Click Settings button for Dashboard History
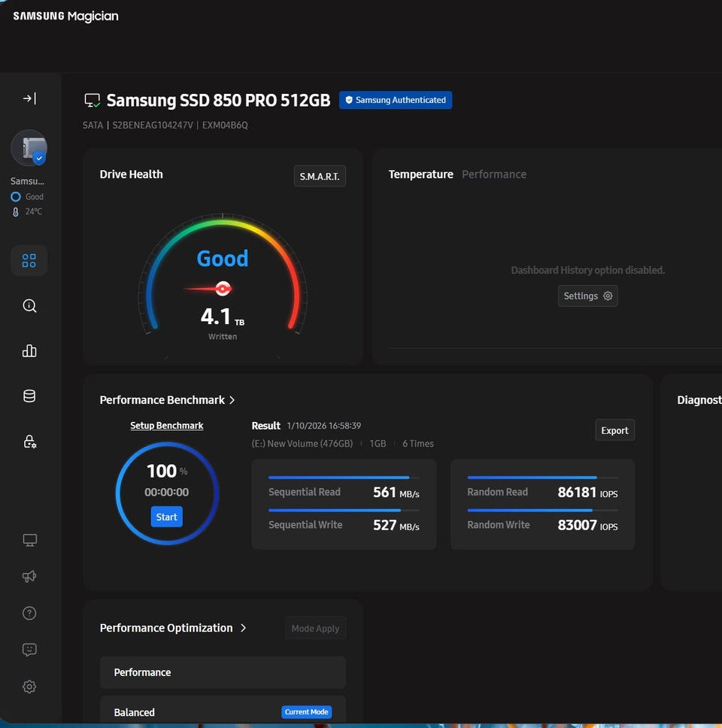 click(x=587, y=296)
